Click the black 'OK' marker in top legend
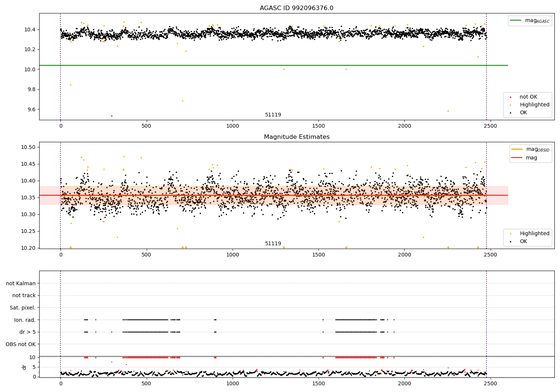Screen dimensions: 560x392 511,113
